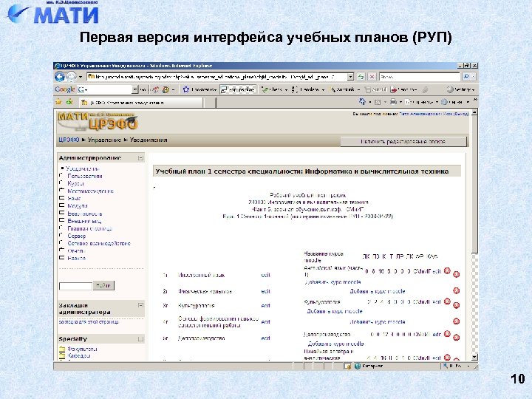The height and width of the screenshot is (399, 532).
Task: Click the IE address bar URL field
Action: (x=217, y=77)
